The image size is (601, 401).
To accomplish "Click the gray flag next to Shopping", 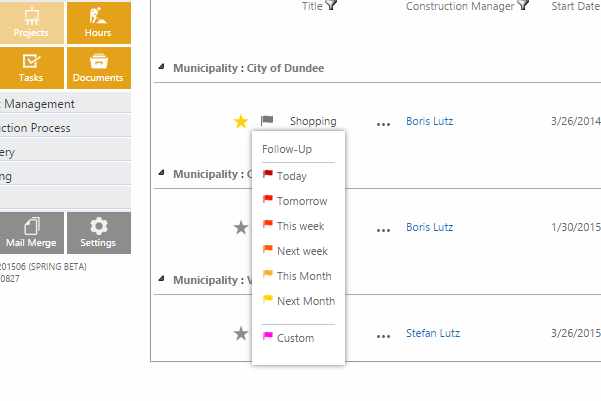I will coord(267,121).
